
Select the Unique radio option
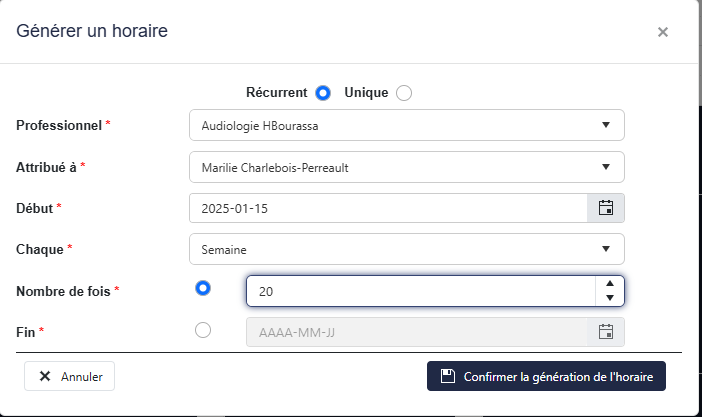(x=403, y=93)
